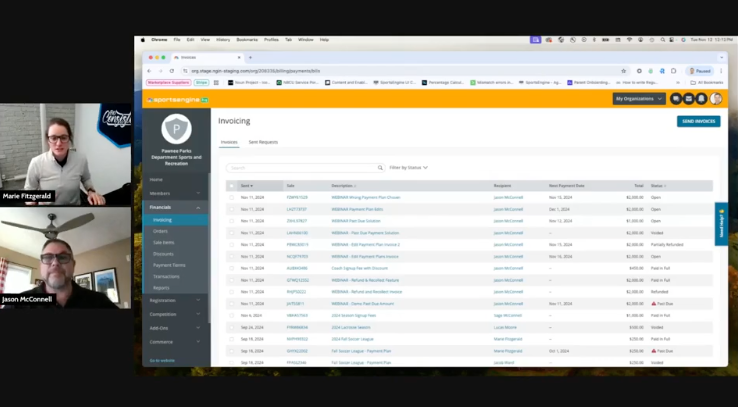Select the checkbox for invoice LHJ773737

point(231,210)
